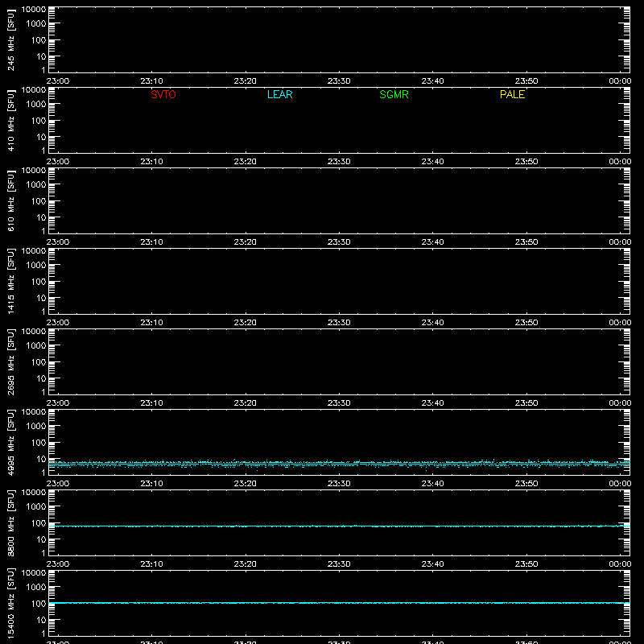
Task: Click 23:30 tick label under 4995 MHz panel
Action: [339, 484]
